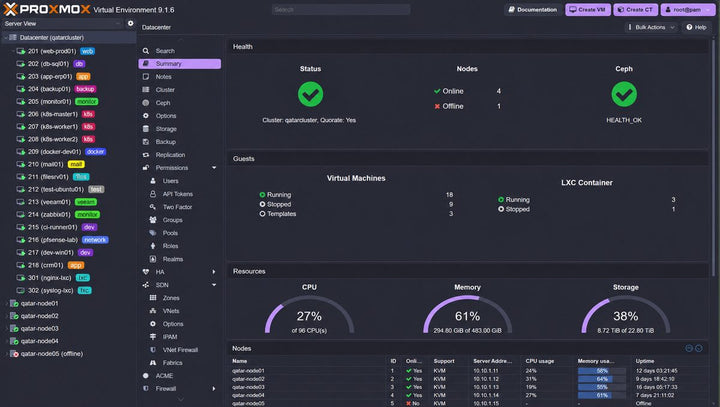Open the Cluster menu item

coord(180,90)
